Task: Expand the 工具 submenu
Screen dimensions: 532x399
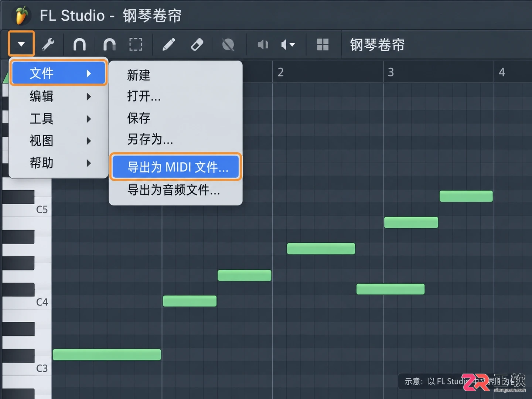Action: point(58,119)
